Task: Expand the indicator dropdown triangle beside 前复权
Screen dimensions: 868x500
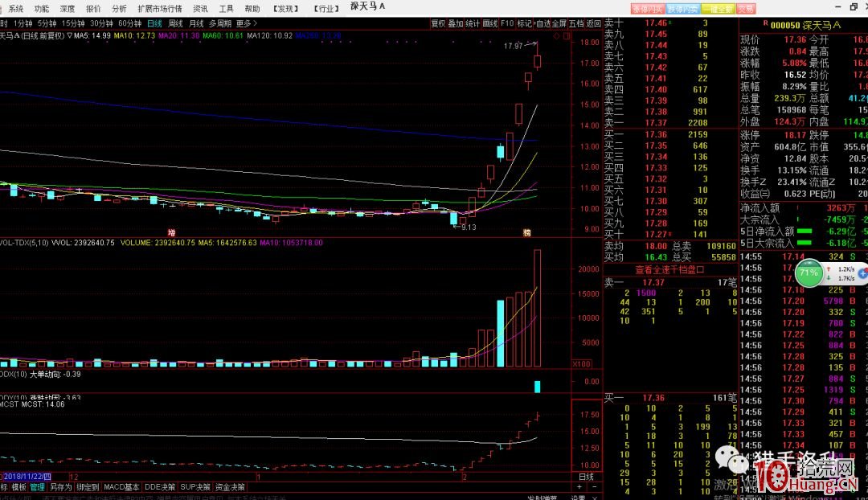Action: (70, 35)
